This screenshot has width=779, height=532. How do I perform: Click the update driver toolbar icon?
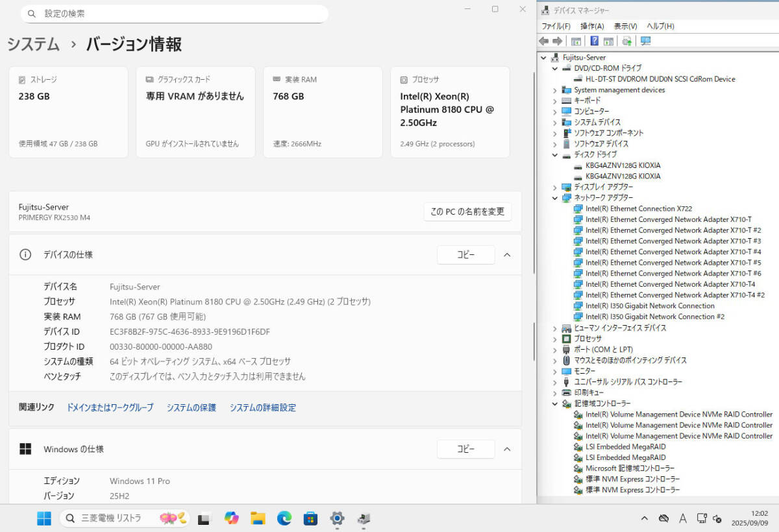tap(626, 41)
